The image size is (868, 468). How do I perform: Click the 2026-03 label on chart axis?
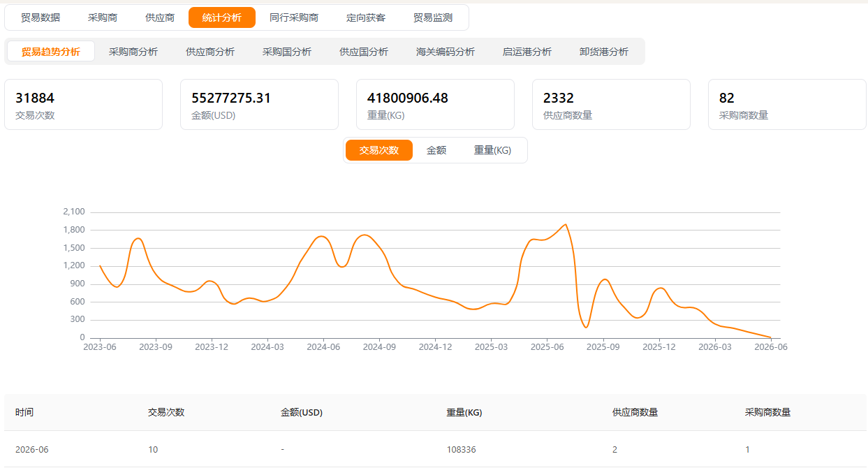714,346
